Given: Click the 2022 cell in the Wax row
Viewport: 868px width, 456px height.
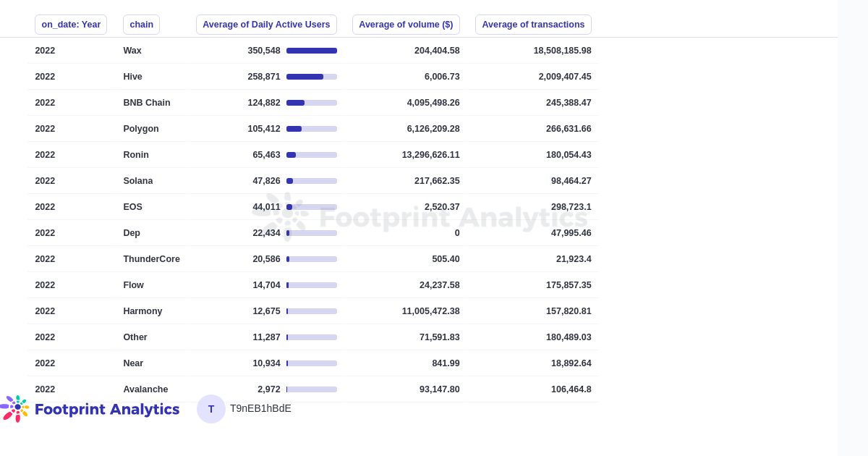Looking at the screenshot, I should (45, 51).
